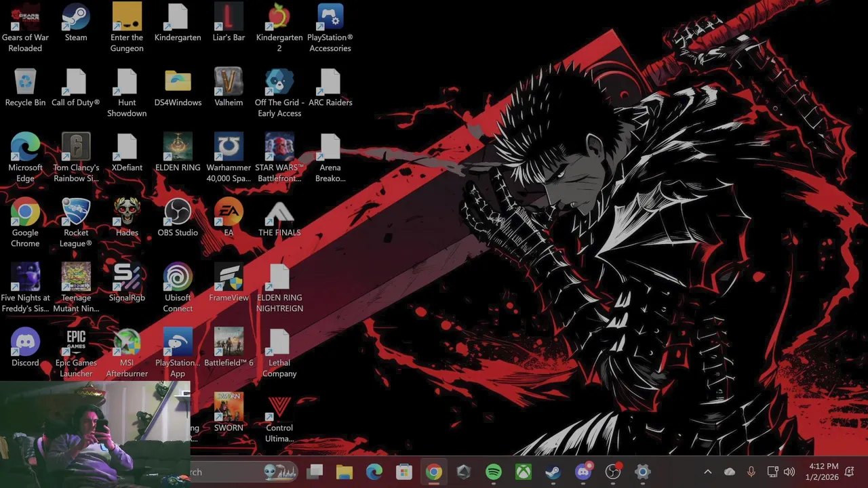Open the Hades skull icon
The image size is (868, 488).
127,218
